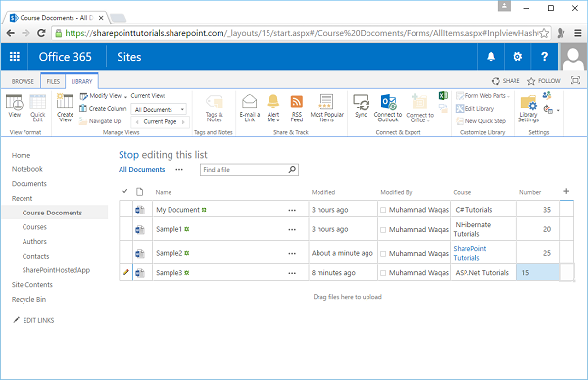Viewport: 588px width, 380px height.
Task: Click the focus on content icon
Action: click(x=575, y=80)
